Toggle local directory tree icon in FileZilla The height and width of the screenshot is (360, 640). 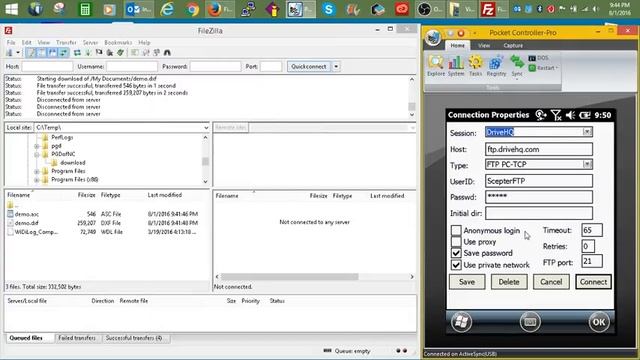pos(42,53)
